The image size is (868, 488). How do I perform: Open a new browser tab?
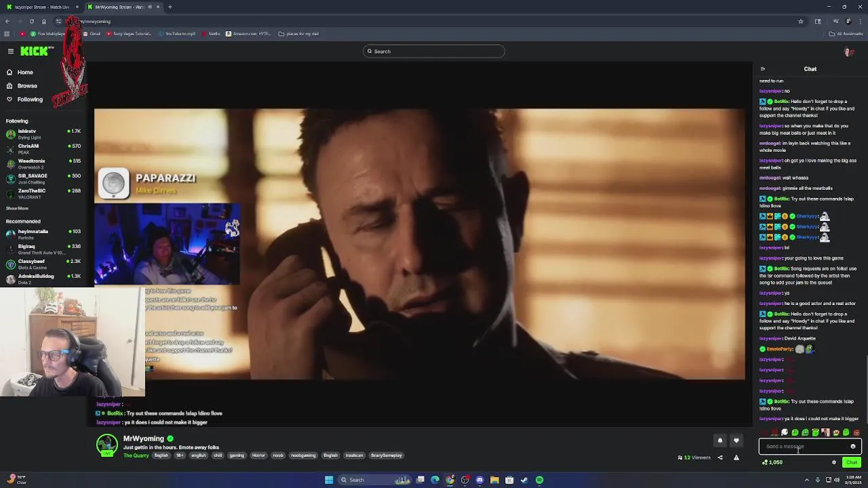click(x=170, y=7)
